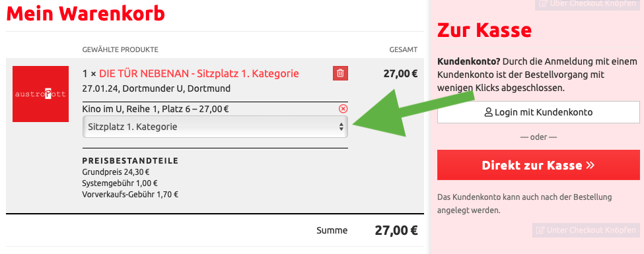Screen dimensions: 644x254
Task: Click the faded Unter Checkout Knöpfen button
Action: pos(587,230)
